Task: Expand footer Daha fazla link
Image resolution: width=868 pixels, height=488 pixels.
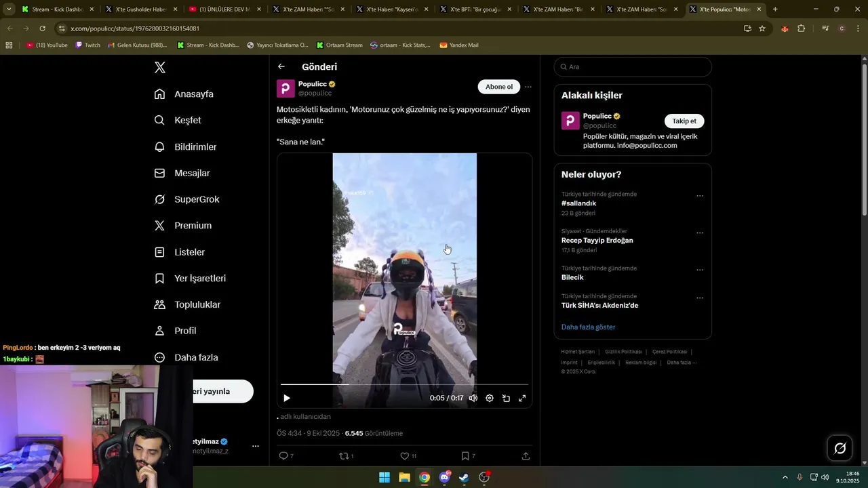Action: pos(682,363)
